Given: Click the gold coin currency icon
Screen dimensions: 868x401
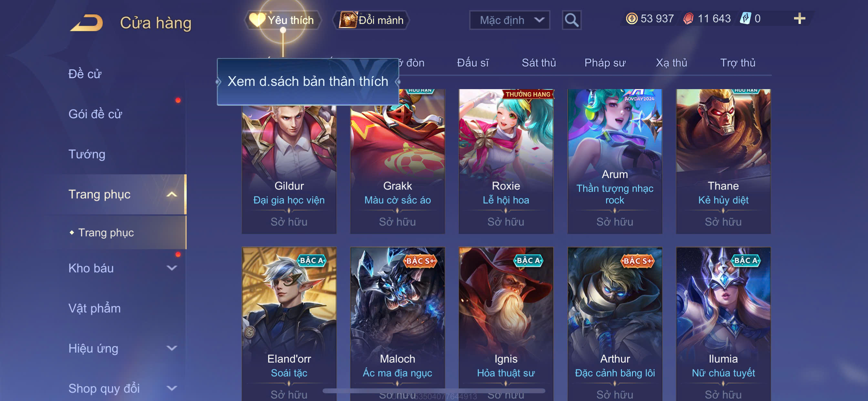Looking at the screenshot, I should coord(631,18).
